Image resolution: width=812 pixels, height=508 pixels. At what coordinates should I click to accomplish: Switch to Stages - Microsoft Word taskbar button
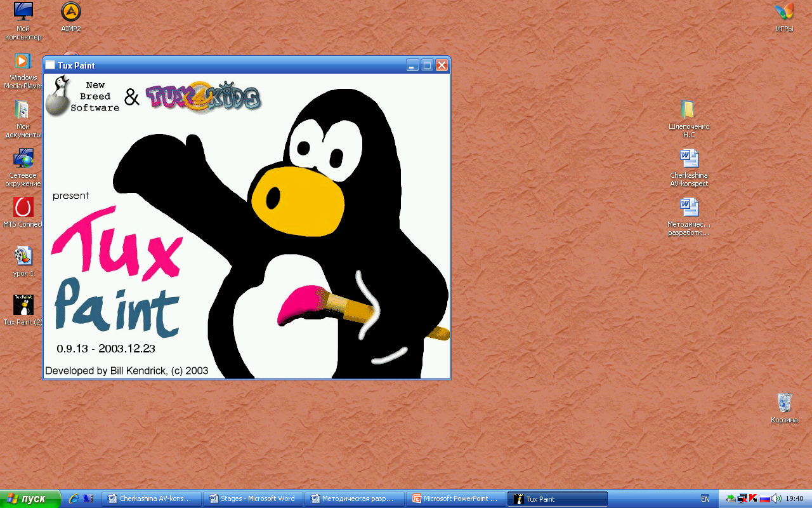[x=252, y=498]
